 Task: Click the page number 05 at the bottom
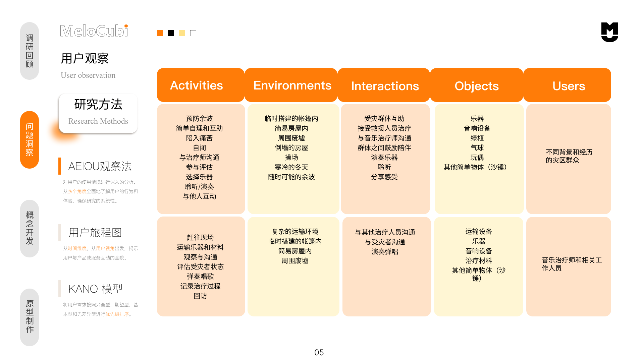point(319,352)
